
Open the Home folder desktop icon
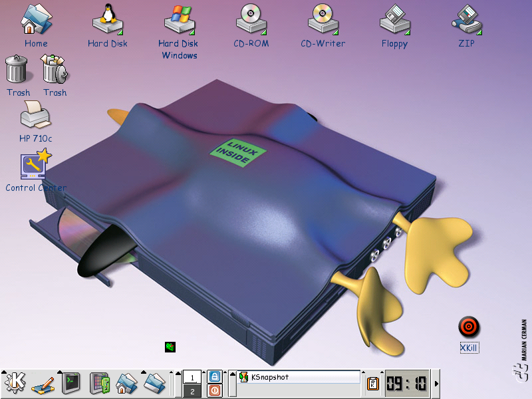point(37,20)
